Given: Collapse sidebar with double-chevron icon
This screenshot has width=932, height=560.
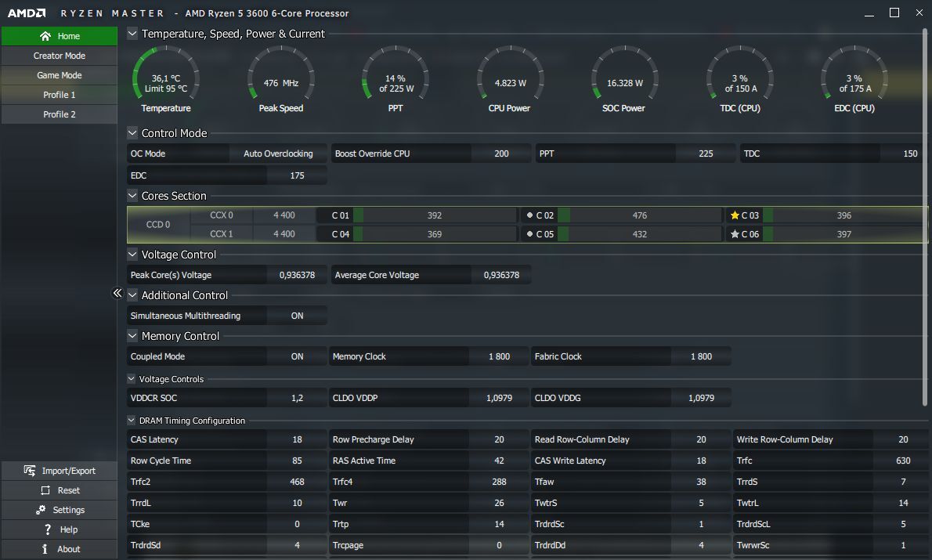Looking at the screenshot, I should (117, 292).
